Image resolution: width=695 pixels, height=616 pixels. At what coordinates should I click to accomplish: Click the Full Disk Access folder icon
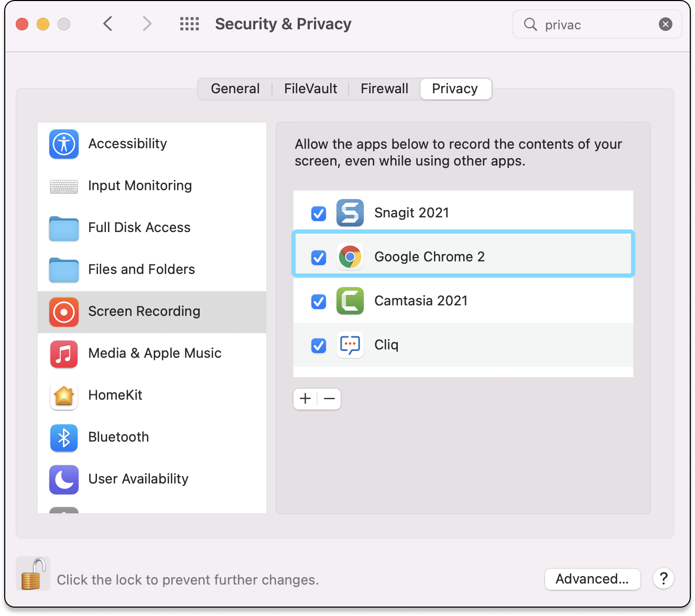[x=64, y=228]
